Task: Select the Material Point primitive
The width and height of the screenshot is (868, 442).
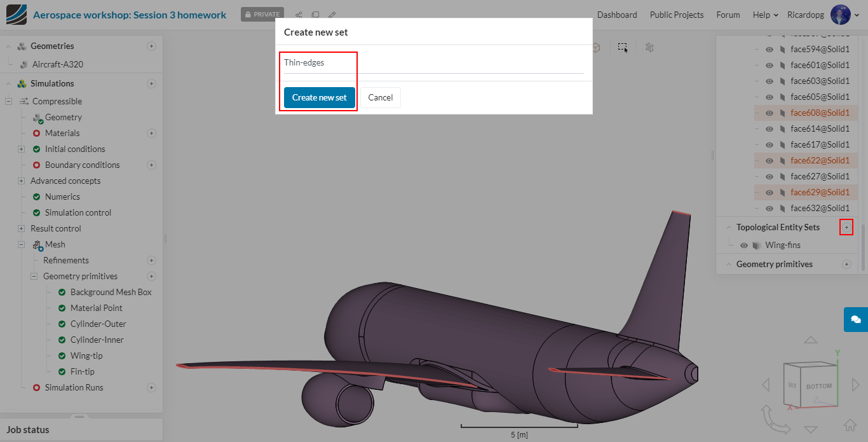Action: pos(97,308)
